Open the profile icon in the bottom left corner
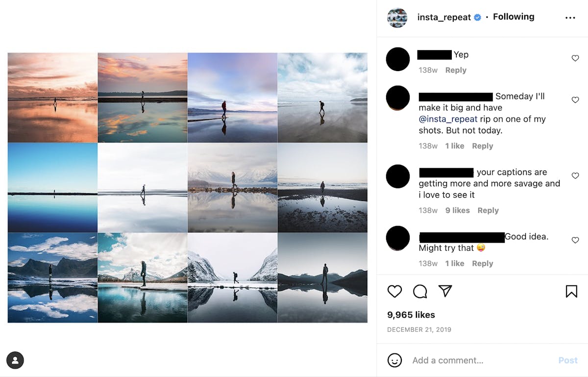The height and width of the screenshot is (377, 588). [x=15, y=360]
